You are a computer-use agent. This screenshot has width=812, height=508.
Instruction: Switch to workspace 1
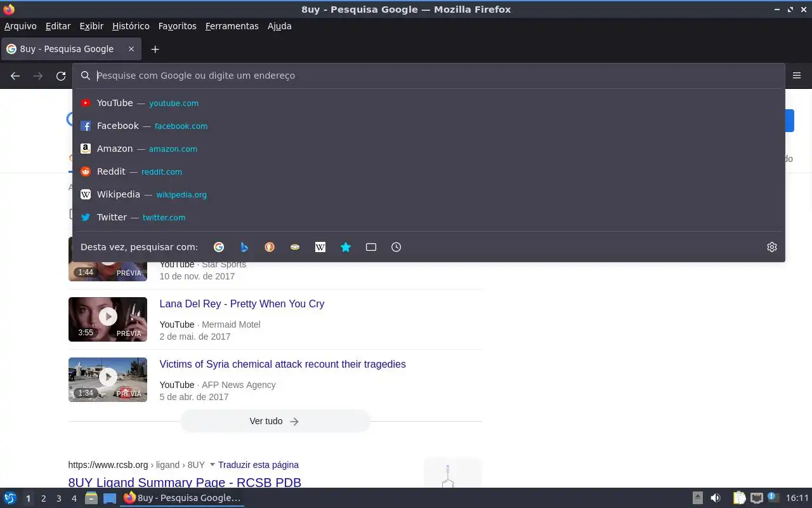coord(28,498)
